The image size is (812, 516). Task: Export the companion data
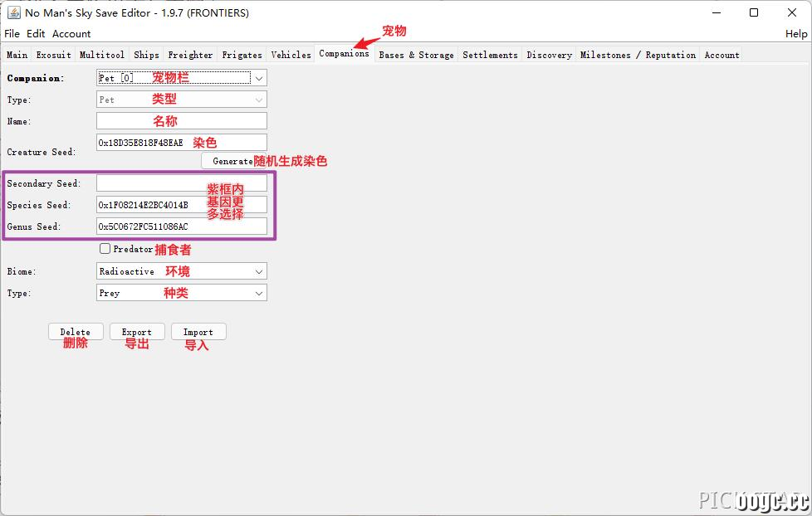pos(137,332)
